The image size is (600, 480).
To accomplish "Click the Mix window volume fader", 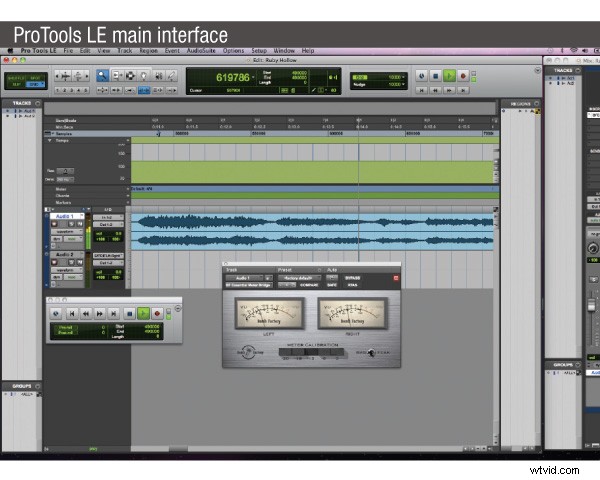I will coord(591,305).
